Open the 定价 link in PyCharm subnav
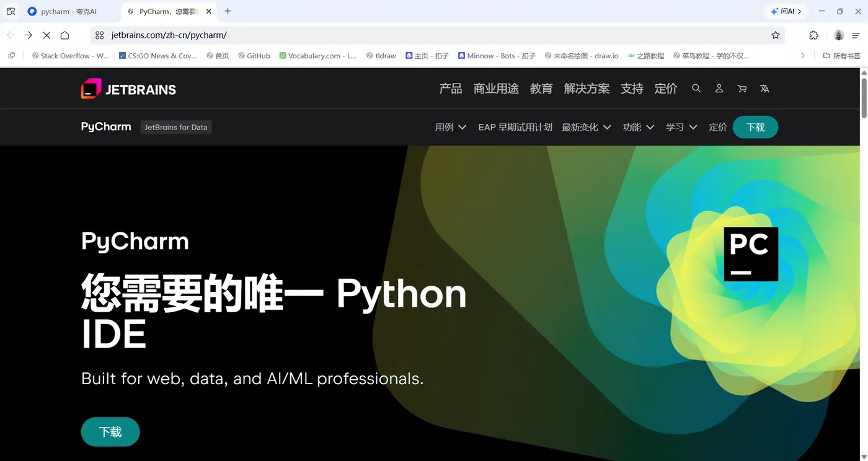The image size is (868, 461). coord(718,127)
